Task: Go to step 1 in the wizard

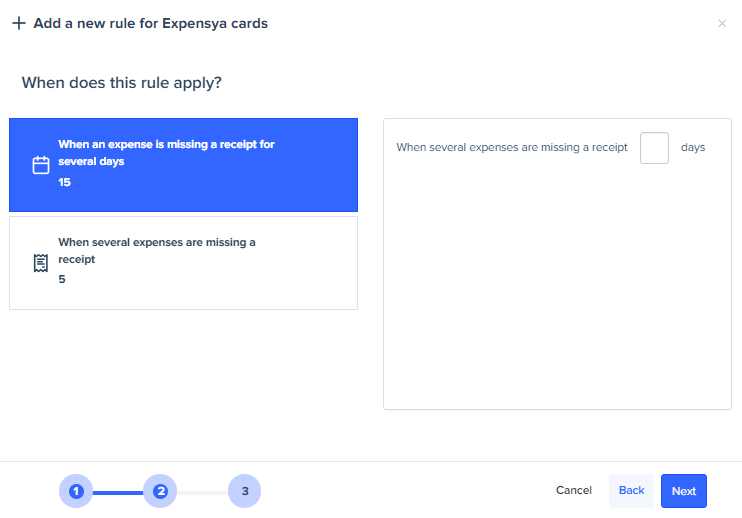Action: 75,491
